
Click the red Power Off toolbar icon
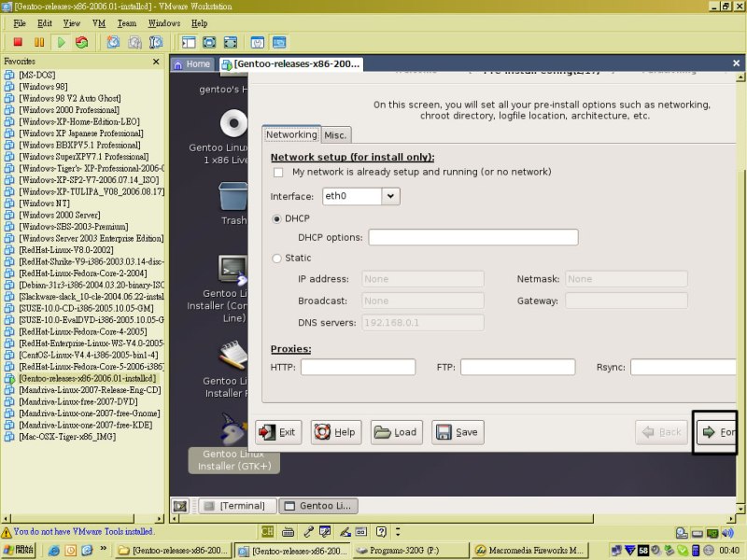click(x=18, y=42)
